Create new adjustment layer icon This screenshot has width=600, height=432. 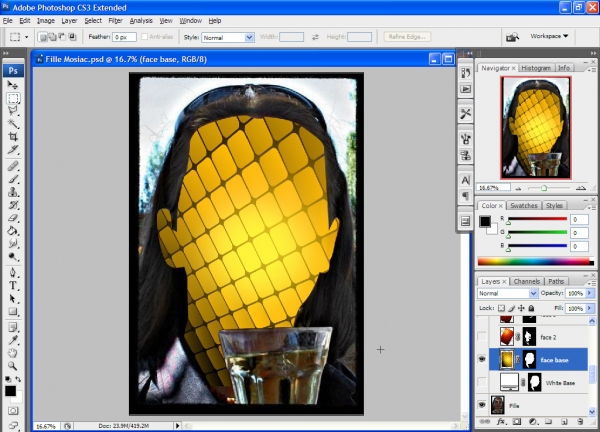(533, 422)
